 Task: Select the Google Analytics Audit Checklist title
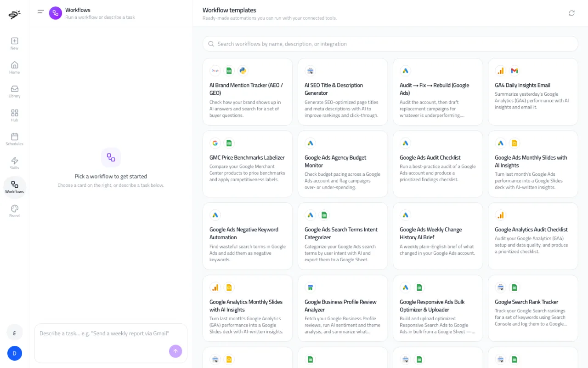click(x=531, y=230)
